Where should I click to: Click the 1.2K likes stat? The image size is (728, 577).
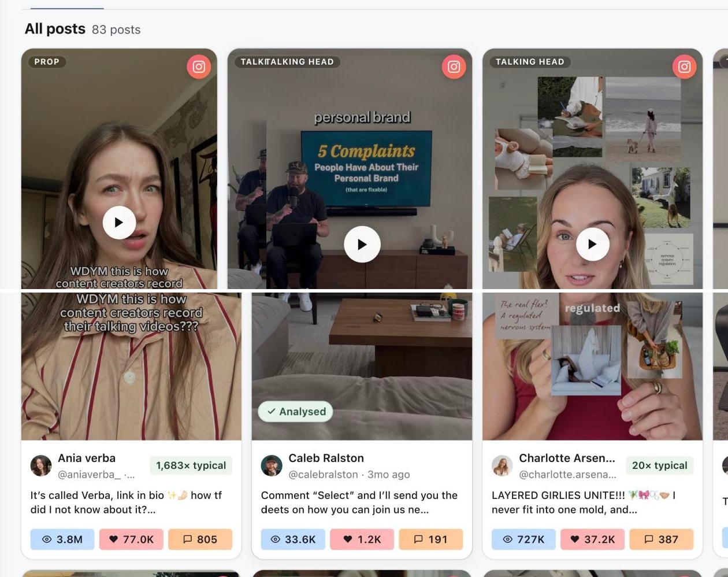point(362,539)
